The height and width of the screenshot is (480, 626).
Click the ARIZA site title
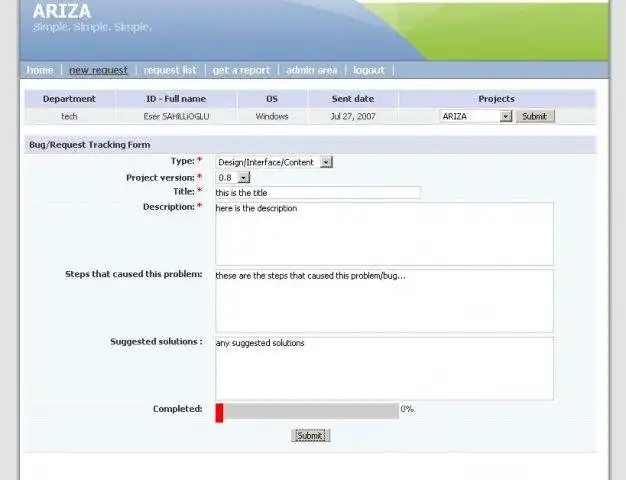[x=62, y=11]
